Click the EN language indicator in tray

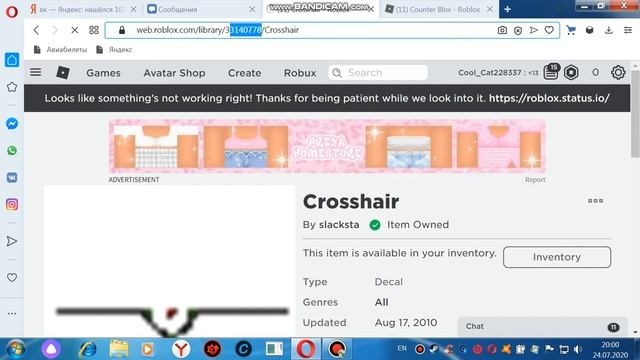click(x=402, y=348)
